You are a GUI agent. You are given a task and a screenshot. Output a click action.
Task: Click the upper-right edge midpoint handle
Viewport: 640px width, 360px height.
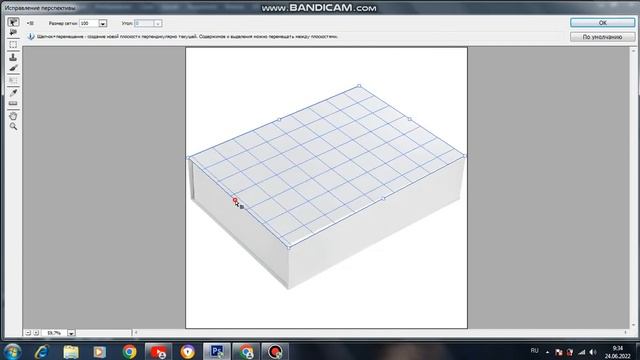tap(410, 119)
